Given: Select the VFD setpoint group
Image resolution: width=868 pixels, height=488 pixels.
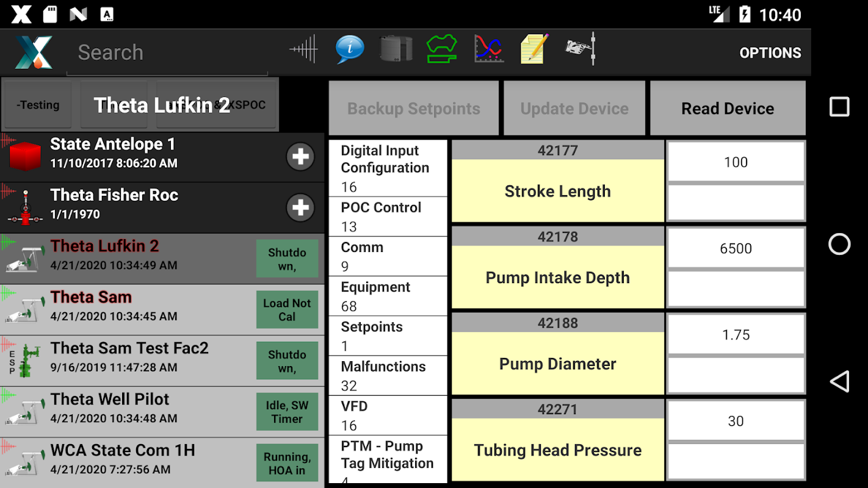Looking at the screenshot, I should click(x=388, y=415).
